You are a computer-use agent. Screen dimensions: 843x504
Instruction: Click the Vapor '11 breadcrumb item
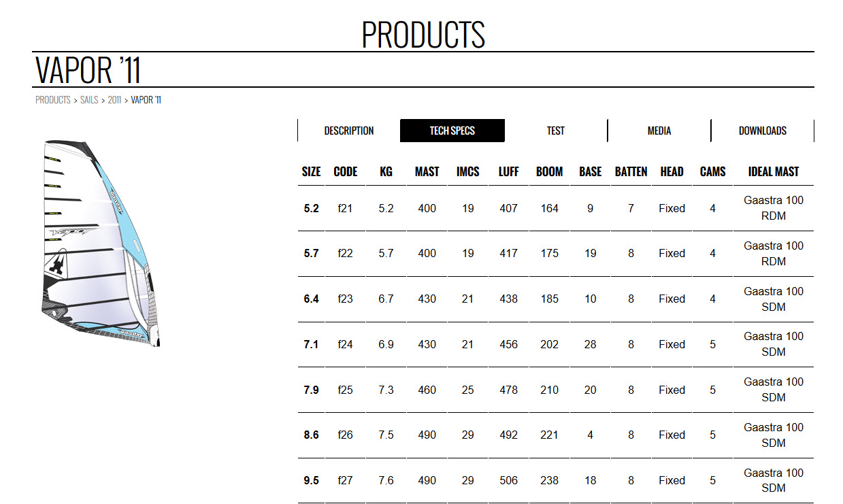pos(146,100)
